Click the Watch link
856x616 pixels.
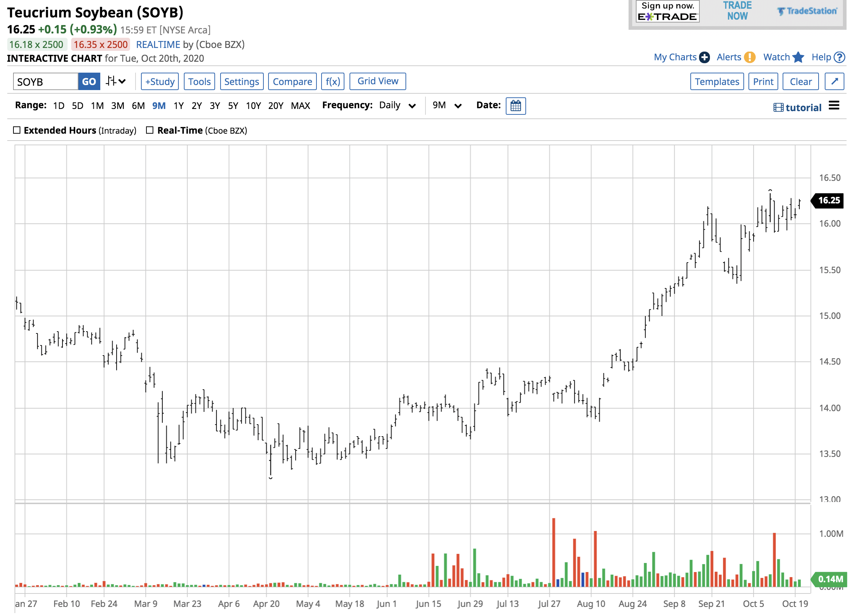(x=776, y=57)
